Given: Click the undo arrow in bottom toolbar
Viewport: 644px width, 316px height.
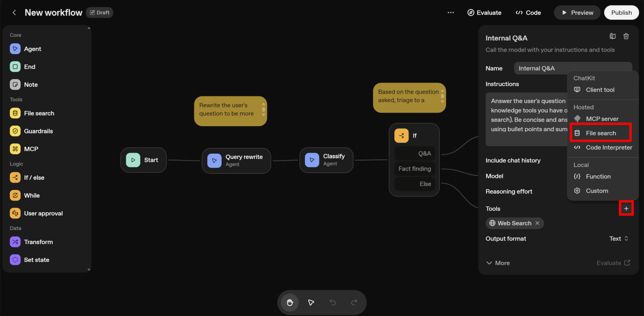Looking at the screenshot, I should click(x=333, y=302).
